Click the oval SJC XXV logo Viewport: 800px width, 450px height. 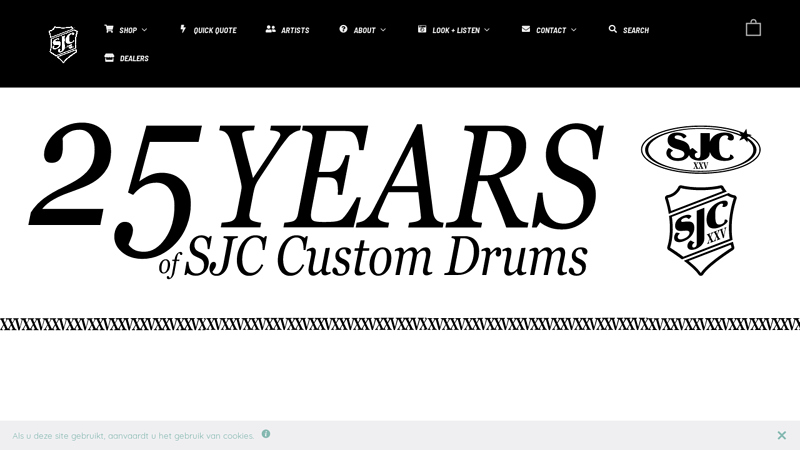tap(701, 149)
